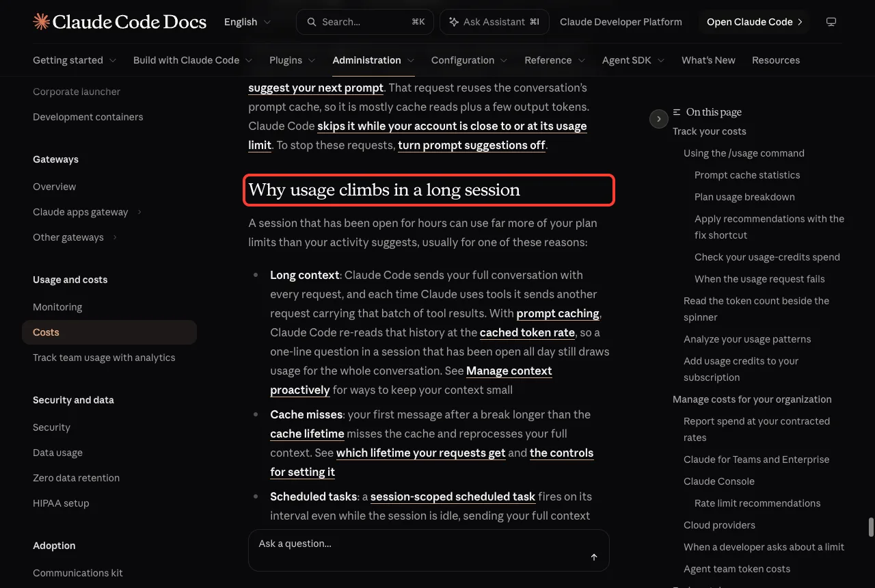Jump to Analyze your usage patterns

point(747,339)
